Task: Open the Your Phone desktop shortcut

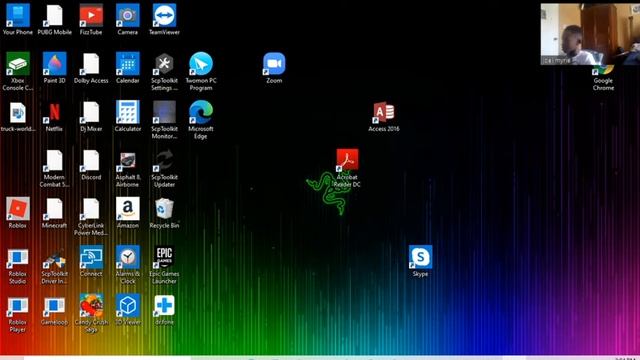Action: (x=18, y=16)
